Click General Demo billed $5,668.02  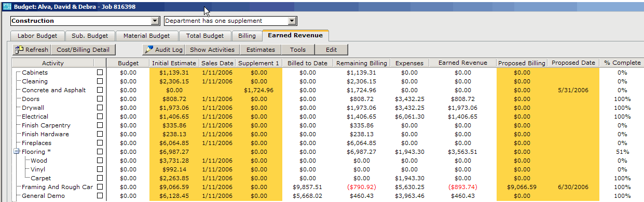pos(307,196)
